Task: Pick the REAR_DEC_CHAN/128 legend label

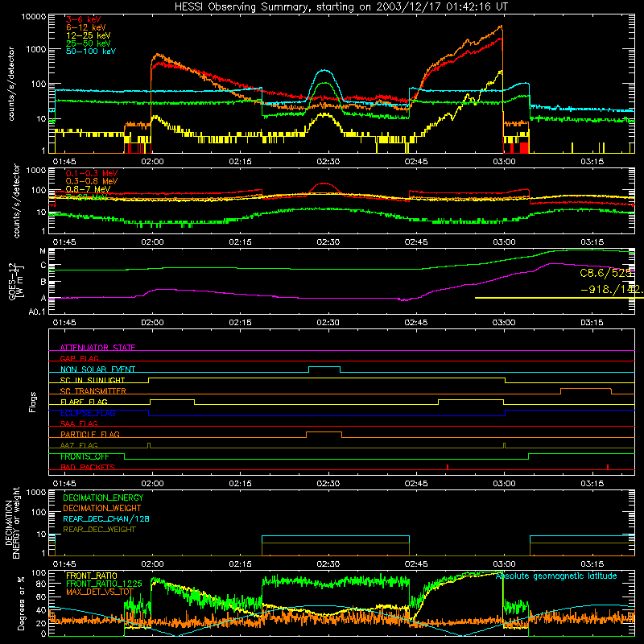Action: pos(106,518)
